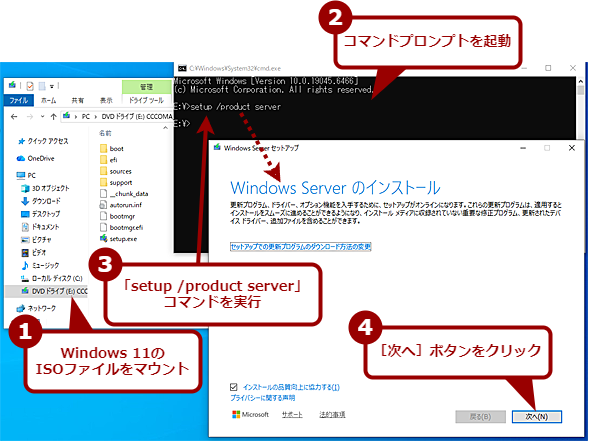Open the サポート link in setup
This screenshot has width=589, height=442.
click(x=292, y=415)
